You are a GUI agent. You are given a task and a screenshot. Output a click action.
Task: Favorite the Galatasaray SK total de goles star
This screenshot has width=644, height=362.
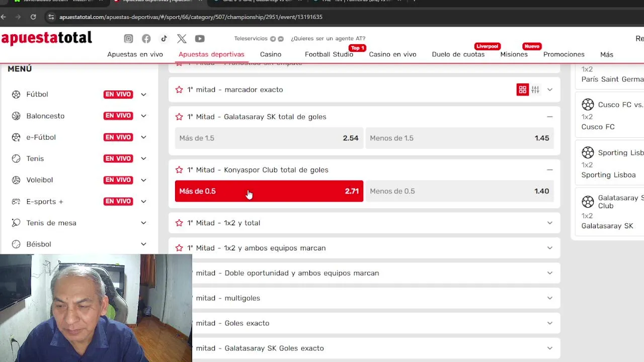[x=179, y=117]
